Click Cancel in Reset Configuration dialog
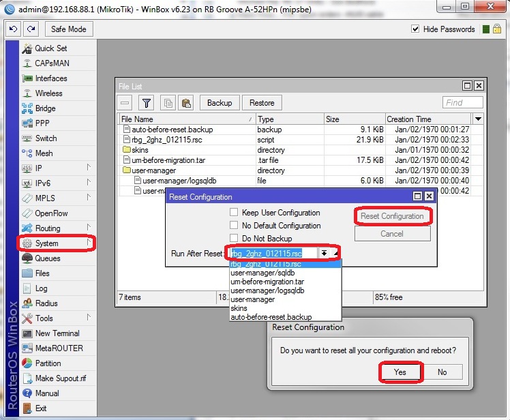The width and height of the screenshot is (510, 420). [392, 234]
